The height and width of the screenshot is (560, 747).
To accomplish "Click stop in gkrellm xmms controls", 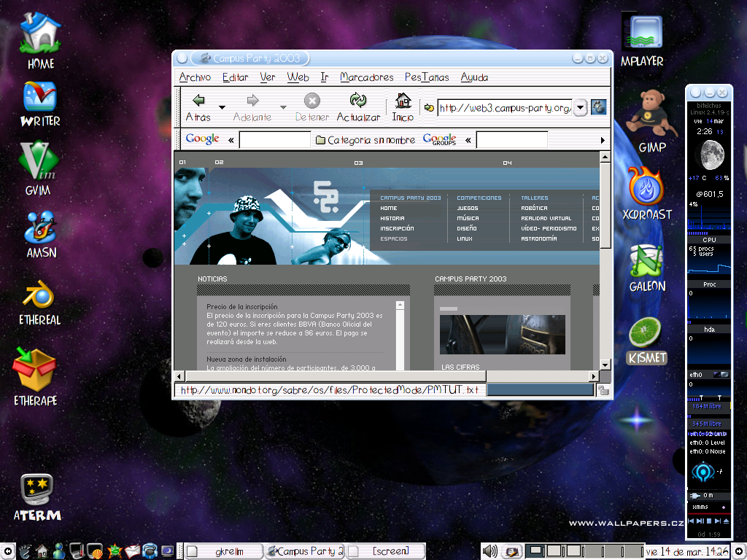I will coord(709,521).
